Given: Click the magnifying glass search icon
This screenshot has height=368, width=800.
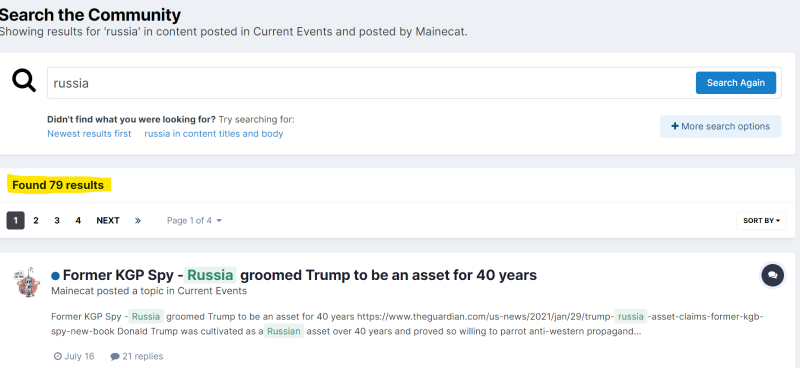Looking at the screenshot, I should pyautogui.click(x=24, y=81).
